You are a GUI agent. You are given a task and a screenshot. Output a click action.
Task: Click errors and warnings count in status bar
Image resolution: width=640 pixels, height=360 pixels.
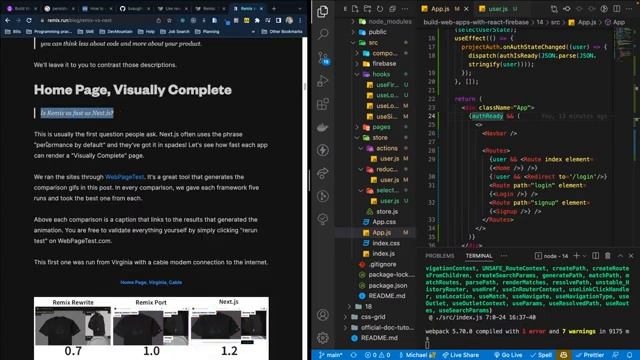(377, 355)
